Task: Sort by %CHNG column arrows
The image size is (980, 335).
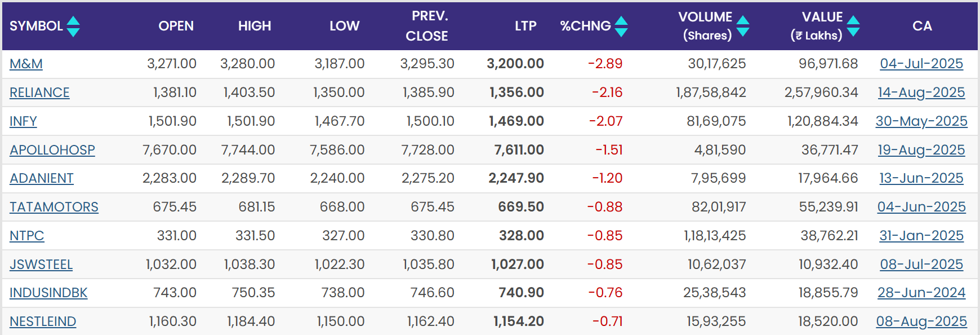Action: [x=621, y=27]
